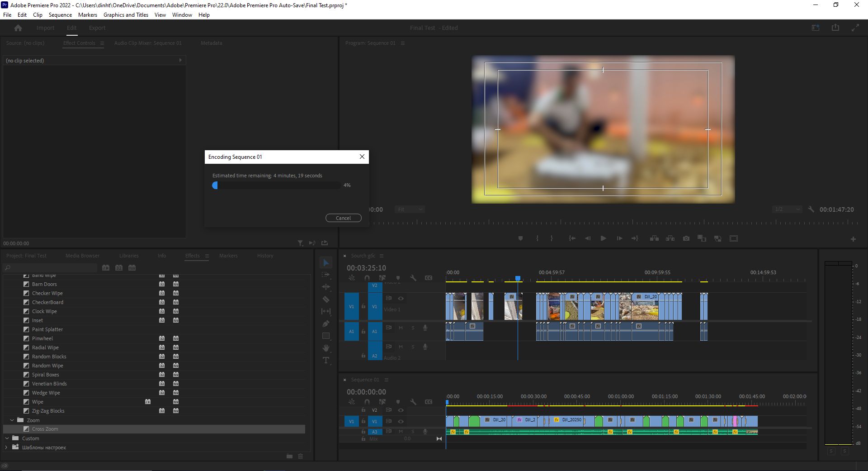Select the Ripple Edit tool

(x=326, y=287)
